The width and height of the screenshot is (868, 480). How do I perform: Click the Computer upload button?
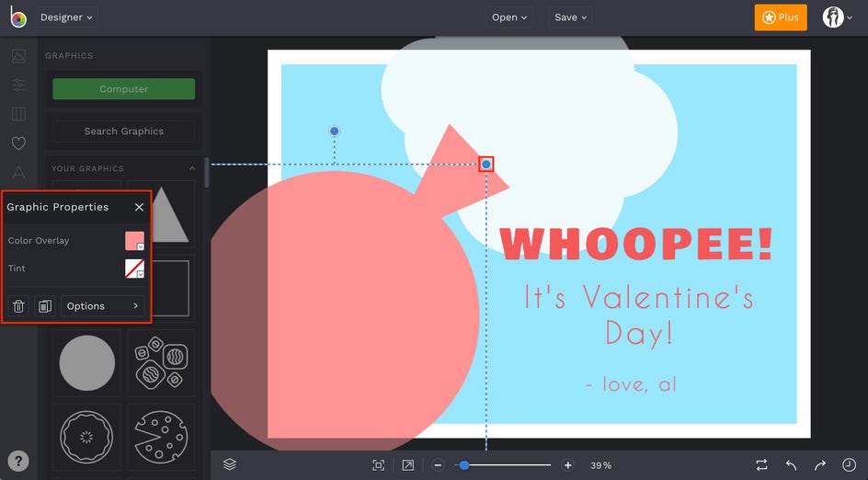(x=123, y=88)
